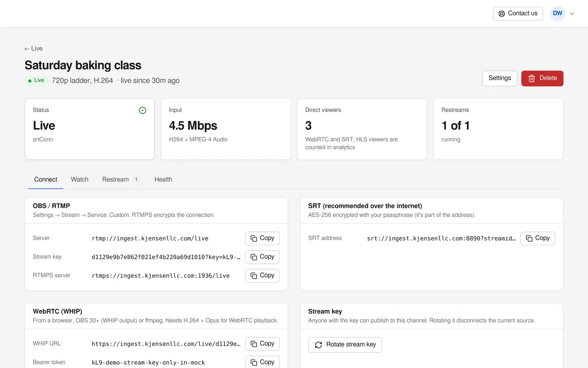
Task: Select the rtmp://ingest.kjensenllc.com/live text
Action: [150, 238]
